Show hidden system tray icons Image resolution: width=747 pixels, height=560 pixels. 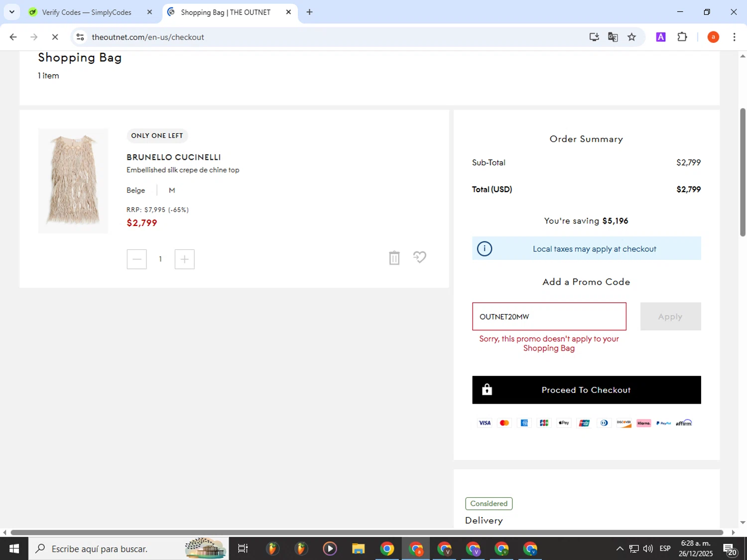point(620,549)
